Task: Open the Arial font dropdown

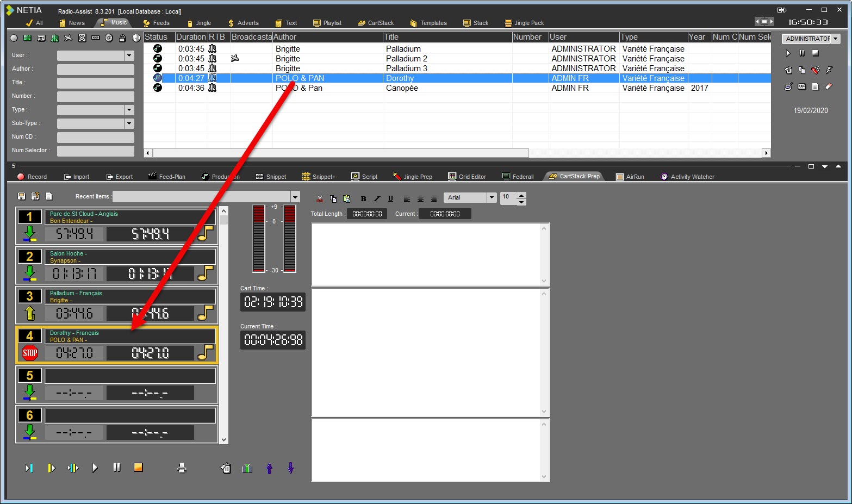Action: coord(492,197)
